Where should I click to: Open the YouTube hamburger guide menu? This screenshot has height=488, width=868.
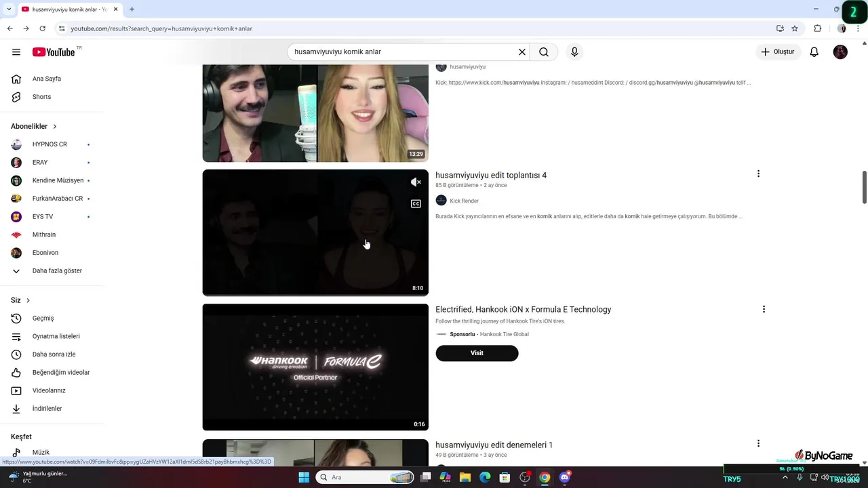(16, 52)
